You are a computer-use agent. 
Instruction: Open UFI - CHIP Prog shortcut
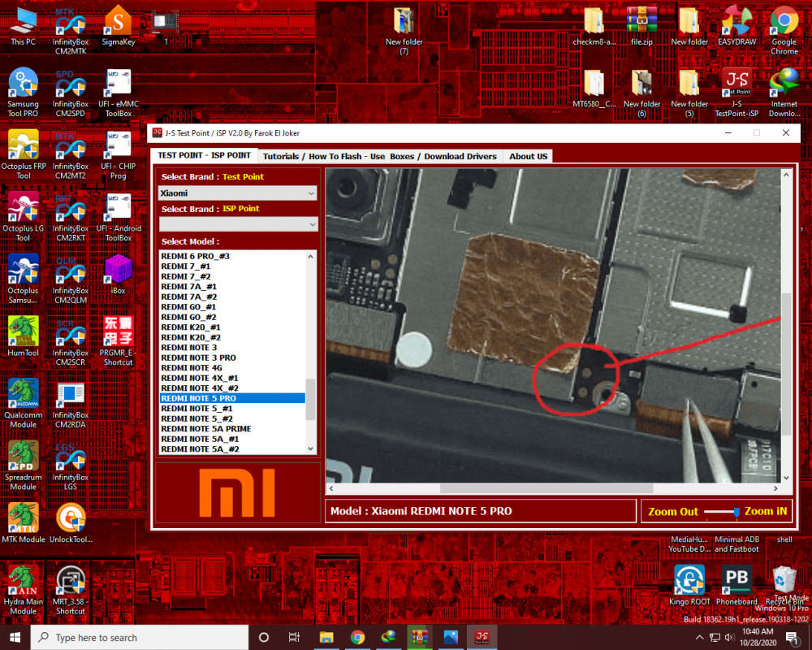(118, 155)
